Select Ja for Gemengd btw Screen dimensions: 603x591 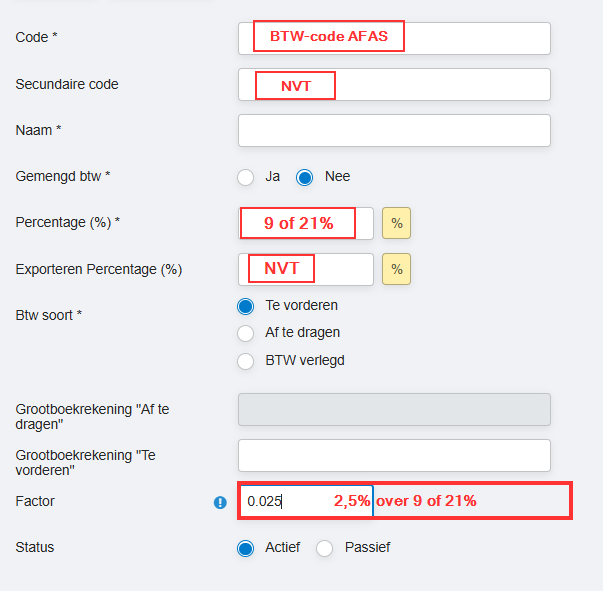coord(245,177)
